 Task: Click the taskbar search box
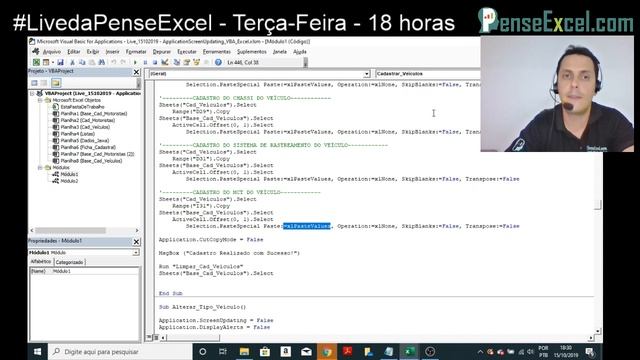point(120,351)
